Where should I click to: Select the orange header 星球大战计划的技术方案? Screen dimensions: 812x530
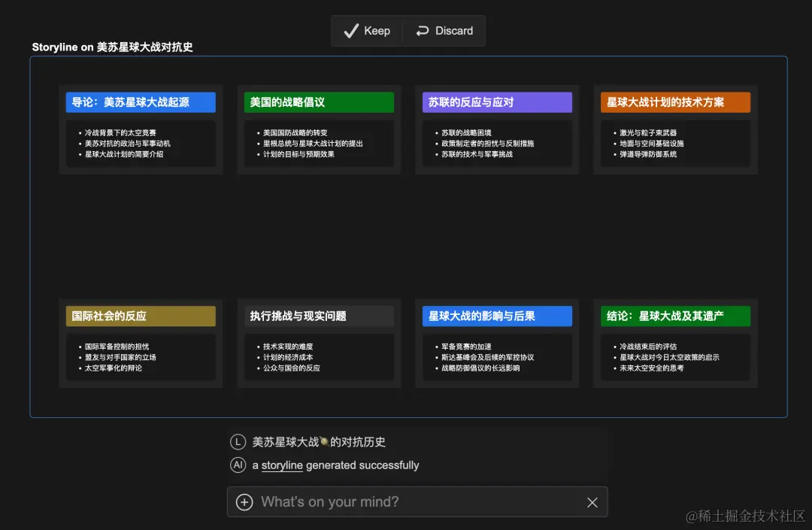[x=675, y=102]
